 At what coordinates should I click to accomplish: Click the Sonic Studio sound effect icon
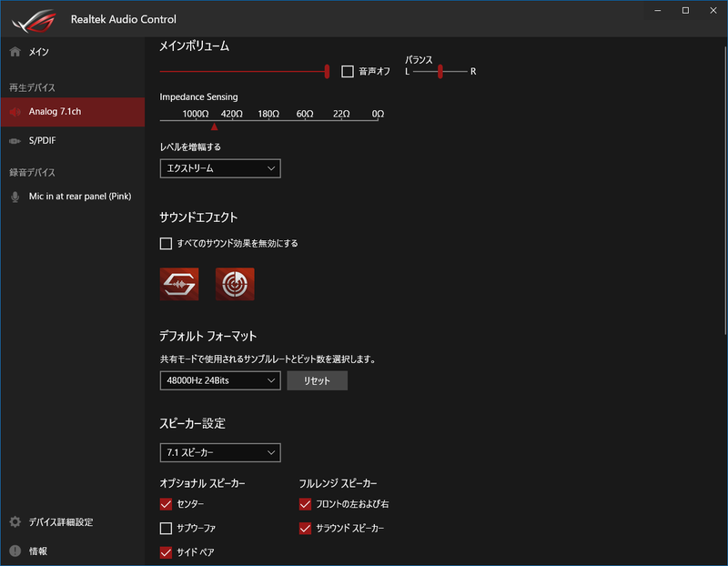tap(179, 284)
